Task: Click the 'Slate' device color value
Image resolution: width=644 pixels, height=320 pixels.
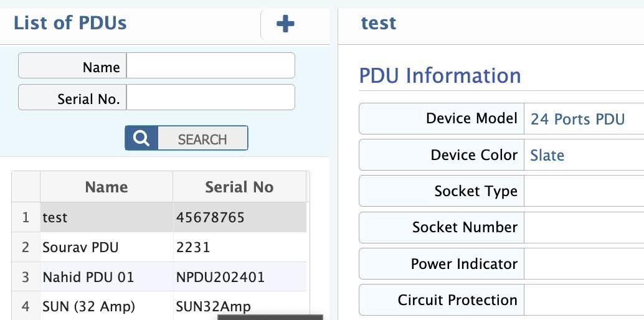Action: (x=547, y=155)
